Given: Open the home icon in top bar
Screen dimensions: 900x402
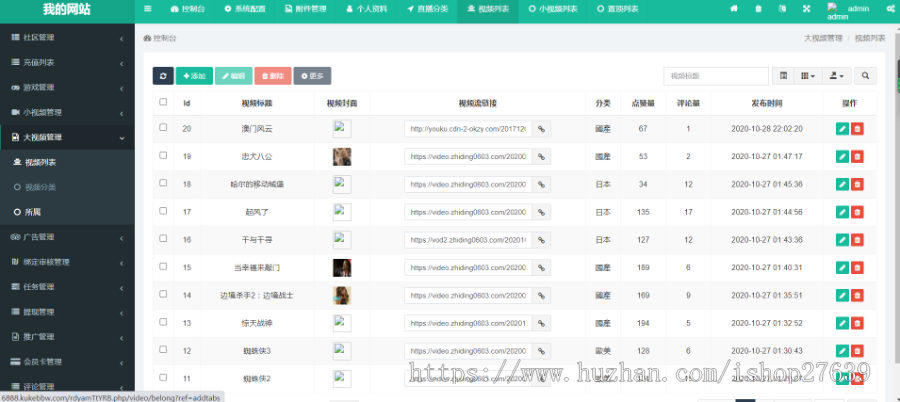Looking at the screenshot, I should pos(734,9).
